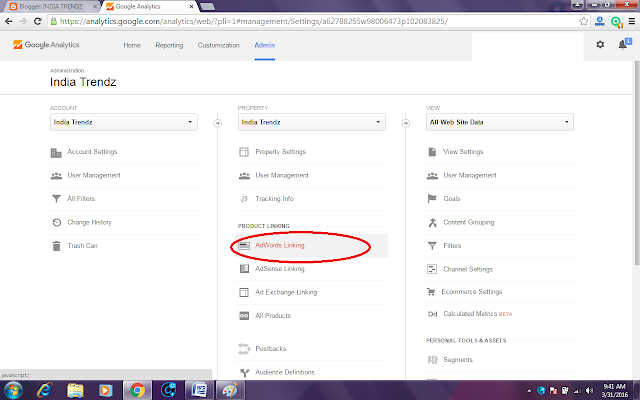Screen dimensions: 640x400
Task: Open Tracking Info link
Action: tap(274, 198)
